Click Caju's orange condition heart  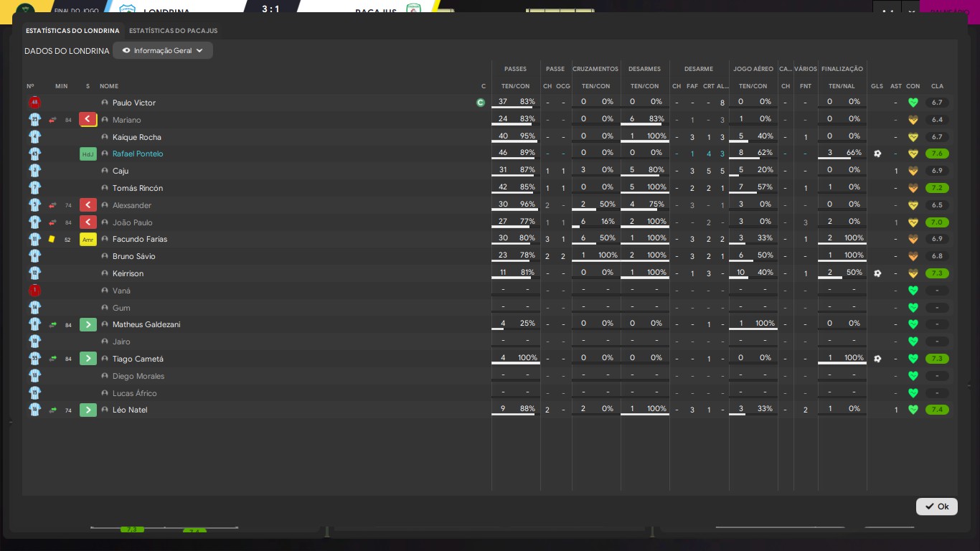pyautogui.click(x=913, y=171)
